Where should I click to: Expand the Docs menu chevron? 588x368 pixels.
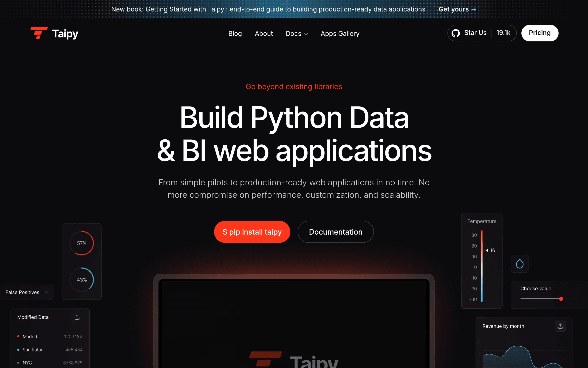click(306, 34)
